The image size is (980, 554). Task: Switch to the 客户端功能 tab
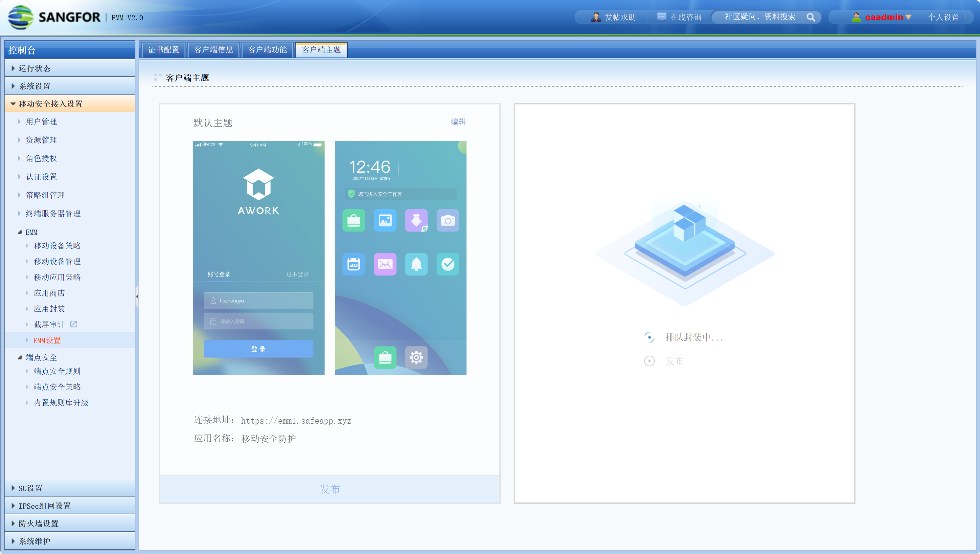tap(267, 50)
